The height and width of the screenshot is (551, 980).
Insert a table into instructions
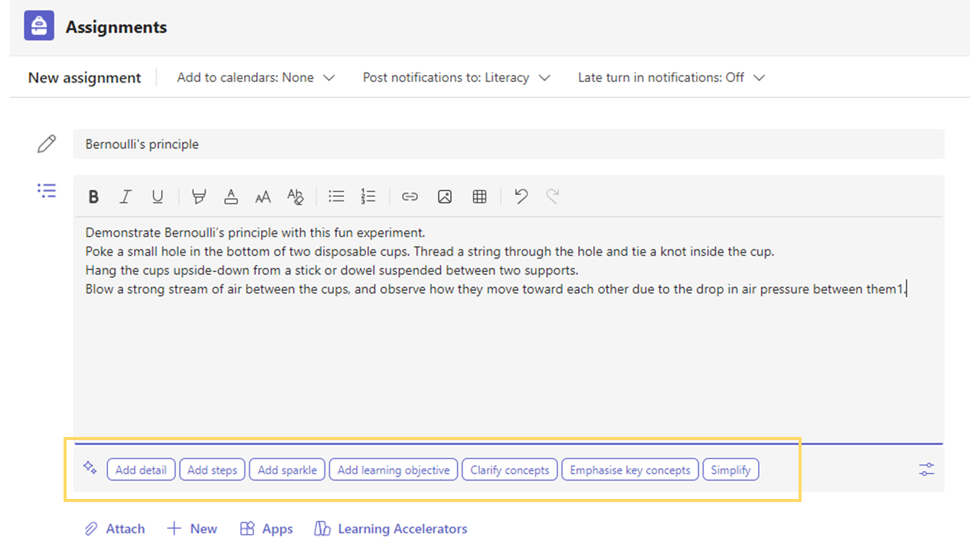(480, 197)
